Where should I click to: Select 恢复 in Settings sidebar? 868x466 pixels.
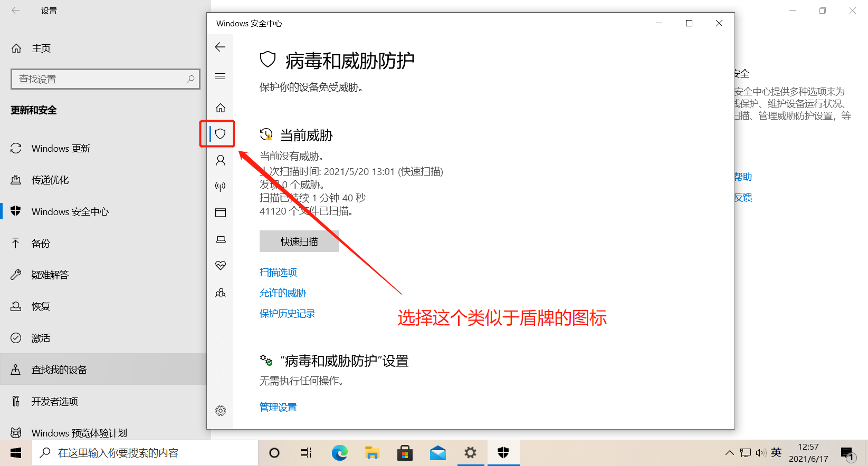tap(103, 307)
